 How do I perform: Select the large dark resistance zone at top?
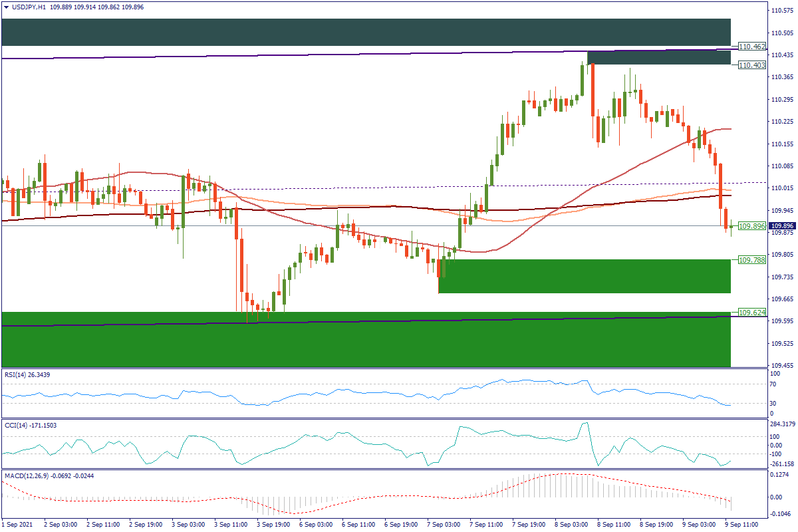366,32
